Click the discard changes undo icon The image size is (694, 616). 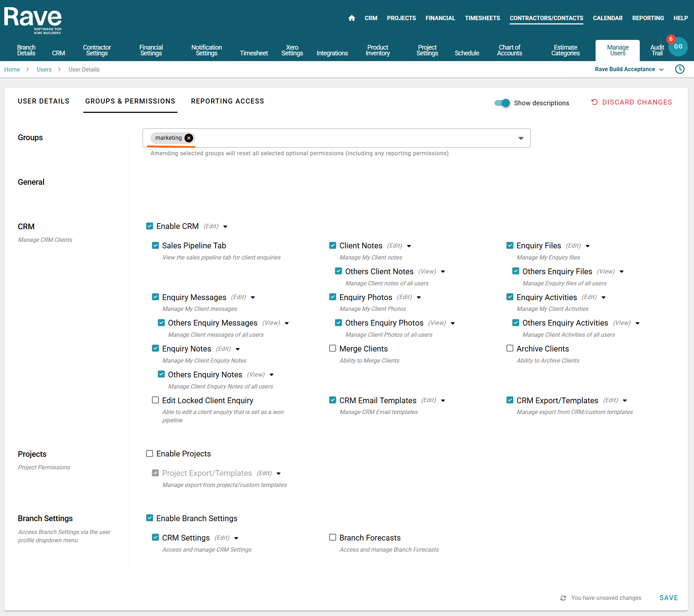(x=594, y=102)
